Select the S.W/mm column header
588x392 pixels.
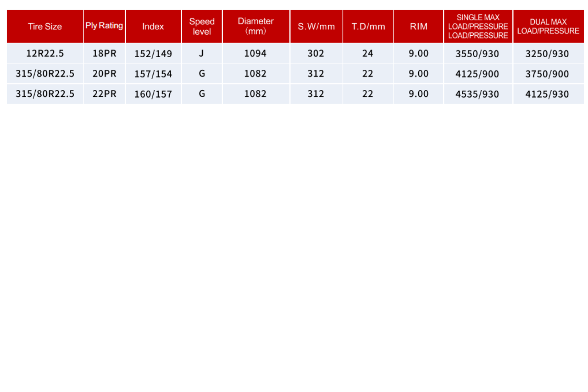click(x=316, y=26)
